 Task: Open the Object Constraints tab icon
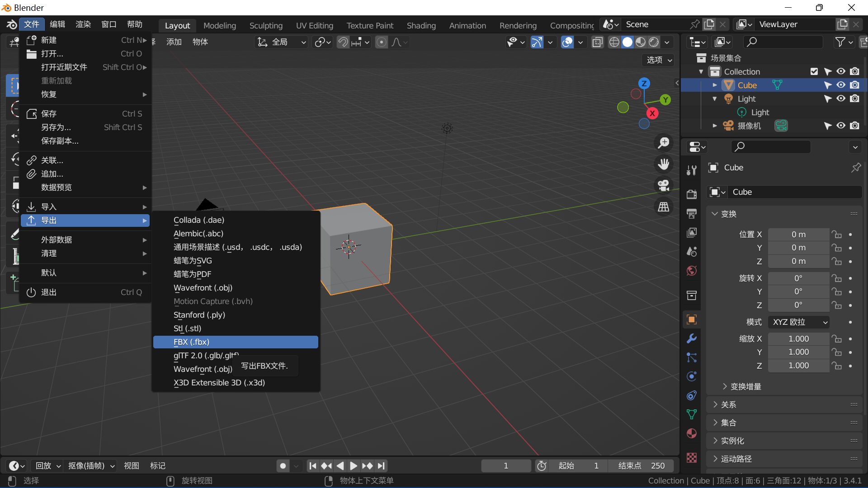(691, 395)
